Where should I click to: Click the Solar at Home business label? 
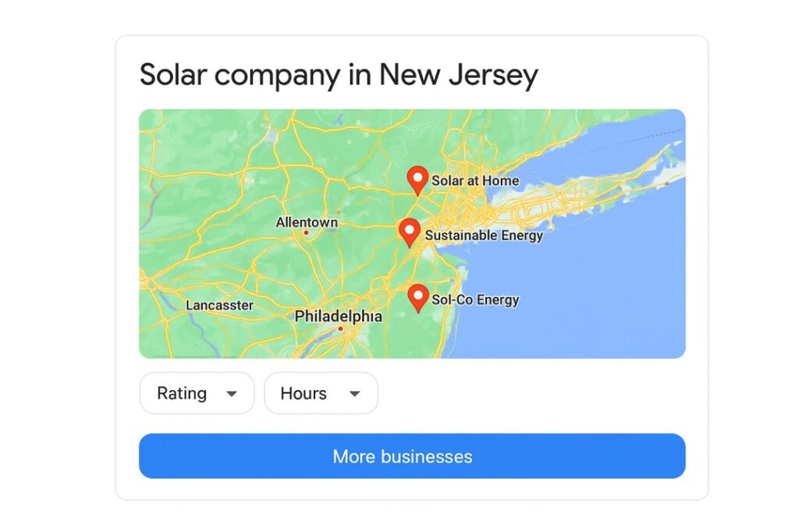tap(475, 181)
